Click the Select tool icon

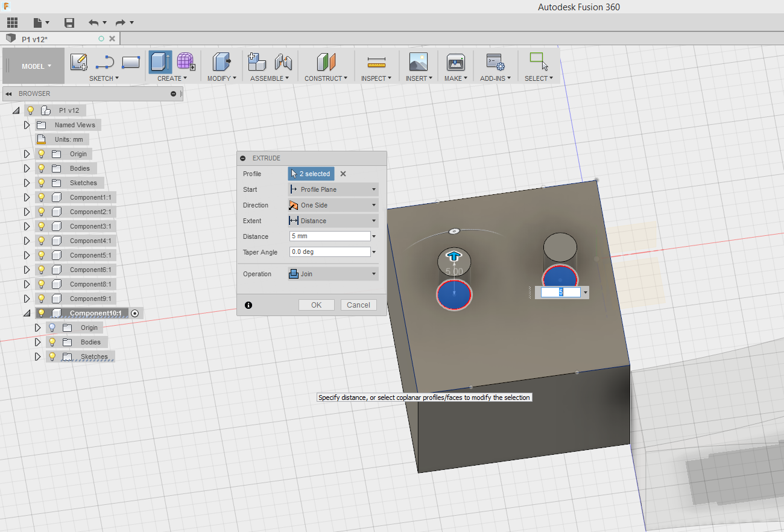[539, 62]
